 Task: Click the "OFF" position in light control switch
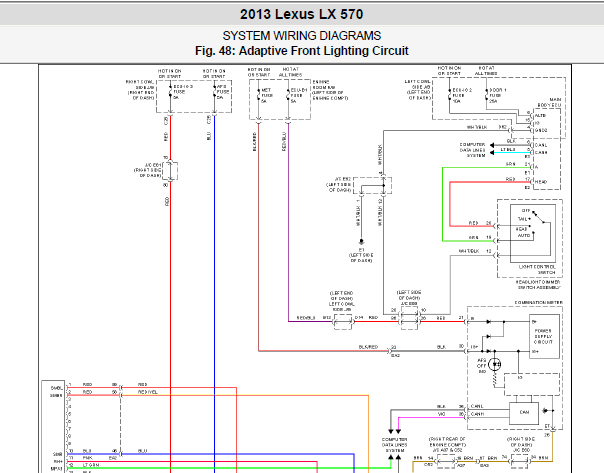526,211
